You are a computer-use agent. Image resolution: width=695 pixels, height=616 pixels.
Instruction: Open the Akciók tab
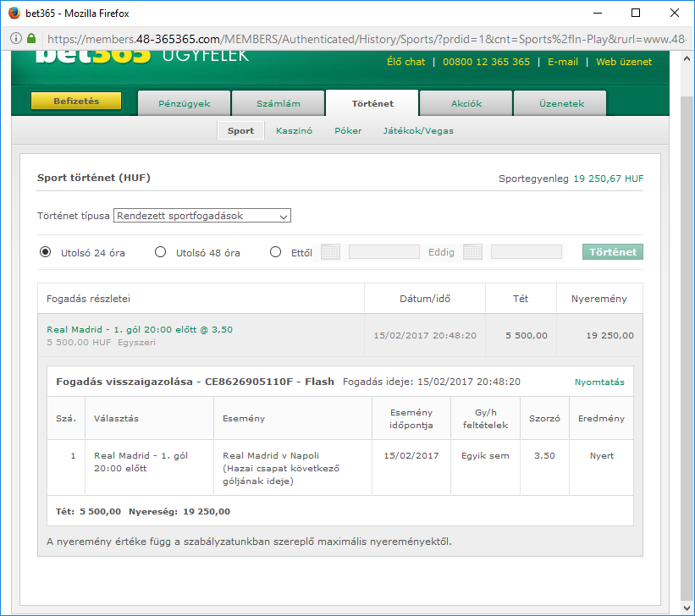point(466,103)
